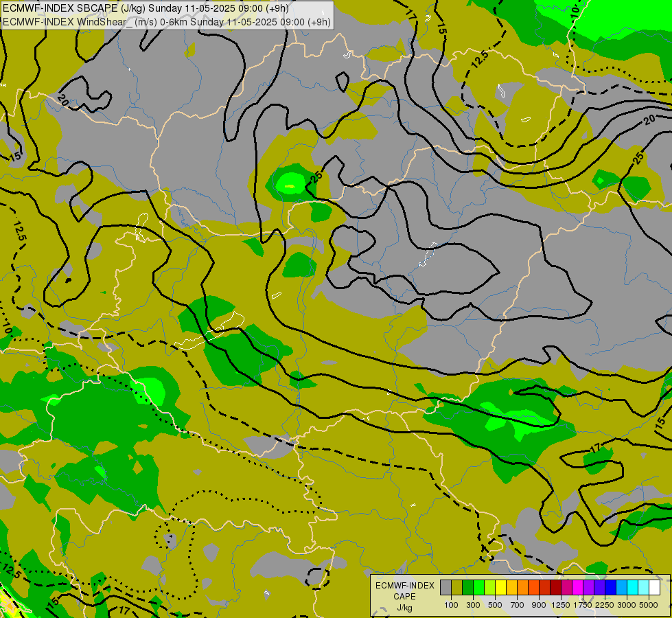
Task: Pick the yellow-green legend swatch
Action: [490, 588]
